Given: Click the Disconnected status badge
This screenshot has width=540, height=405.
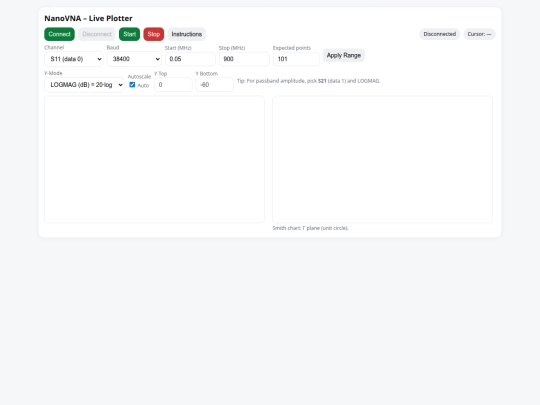Looking at the screenshot, I should coord(439,34).
